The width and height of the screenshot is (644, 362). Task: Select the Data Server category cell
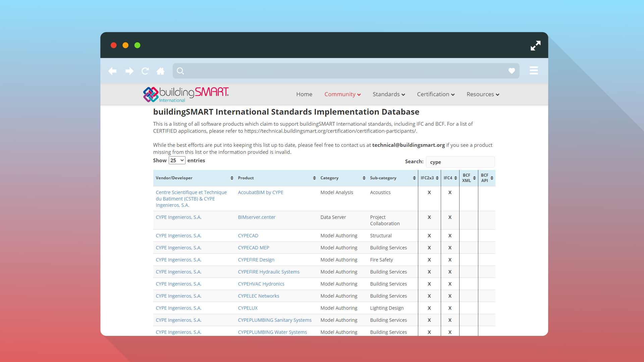click(x=333, y=217)
